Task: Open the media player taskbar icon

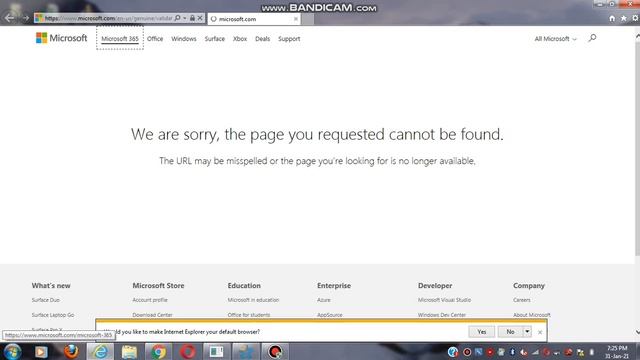Action: (41, 351)
